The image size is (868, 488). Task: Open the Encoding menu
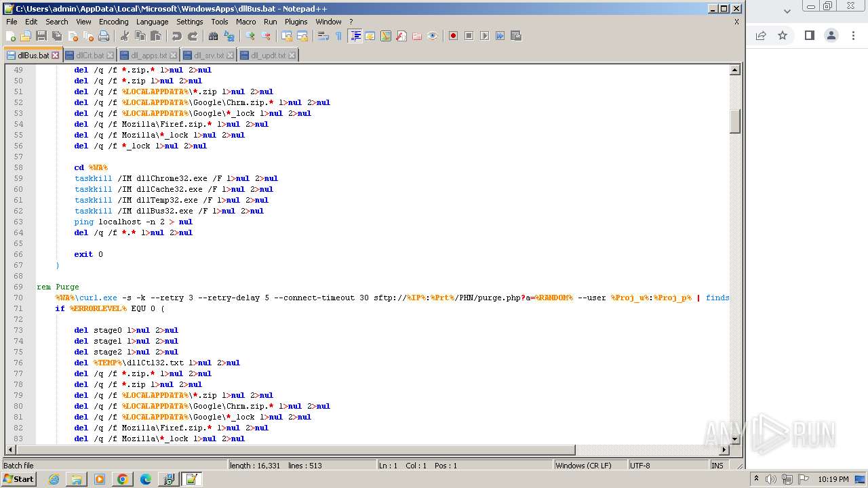113,22
